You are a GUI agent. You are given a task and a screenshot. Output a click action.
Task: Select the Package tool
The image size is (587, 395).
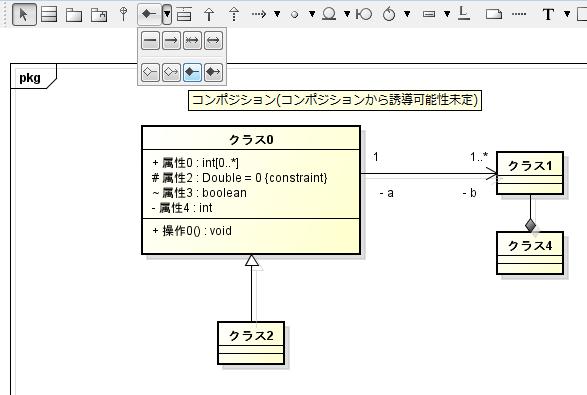[74, 15]
